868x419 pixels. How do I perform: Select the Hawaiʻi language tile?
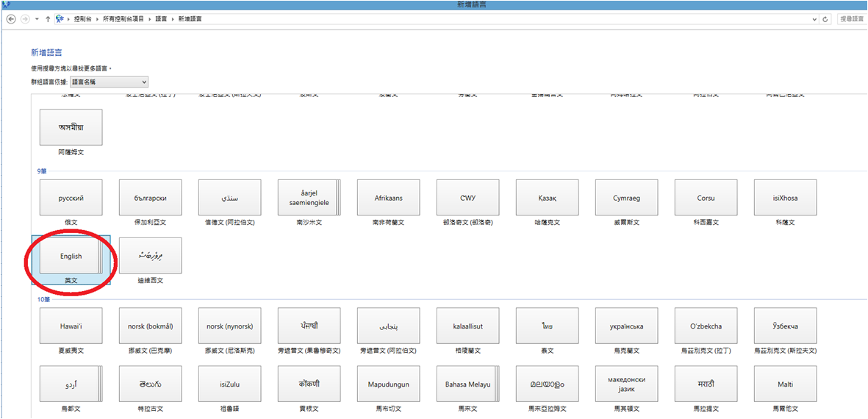coord(71,326)
